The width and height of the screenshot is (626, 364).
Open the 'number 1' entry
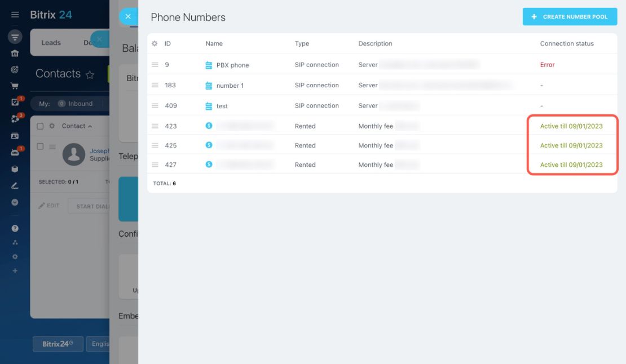click(230, 85)
